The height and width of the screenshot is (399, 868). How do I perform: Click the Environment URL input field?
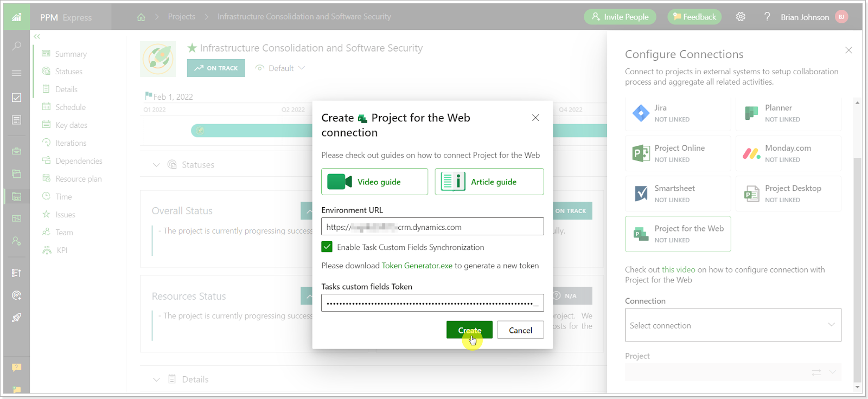tap(432, 227)
